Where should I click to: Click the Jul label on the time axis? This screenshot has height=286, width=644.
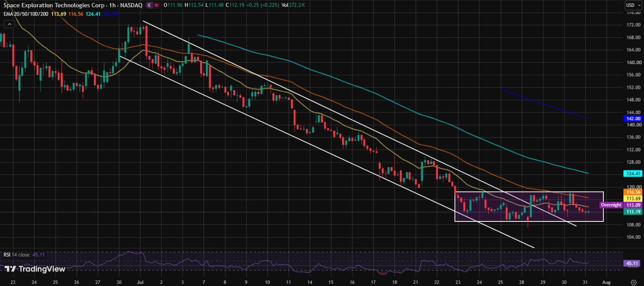pyautogui.click(x=141, y=283)
